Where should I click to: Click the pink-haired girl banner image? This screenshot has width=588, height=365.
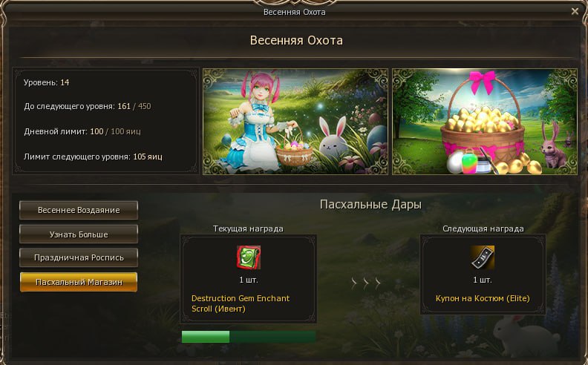pyautogui.click(x=295, y=122)
